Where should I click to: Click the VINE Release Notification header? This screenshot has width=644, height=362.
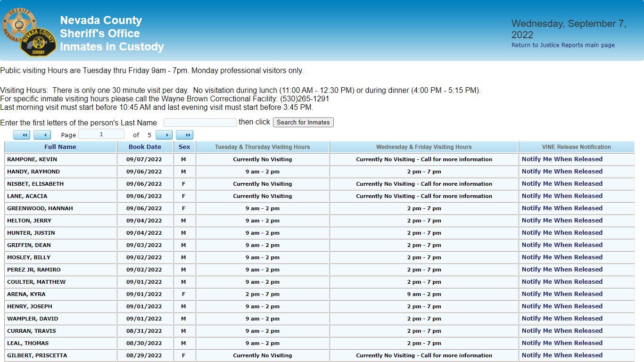click(577, 147)
